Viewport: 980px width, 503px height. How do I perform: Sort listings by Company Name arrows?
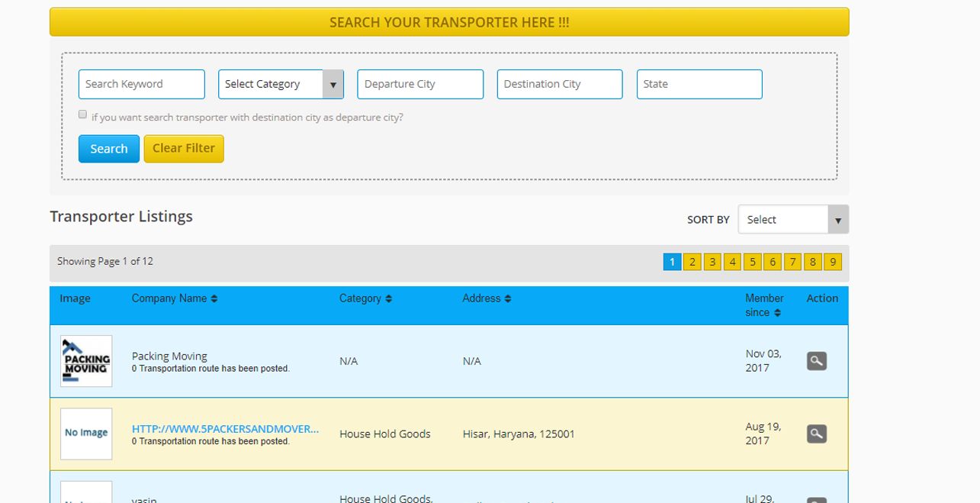pyautogui.click(x=214, y=298)
